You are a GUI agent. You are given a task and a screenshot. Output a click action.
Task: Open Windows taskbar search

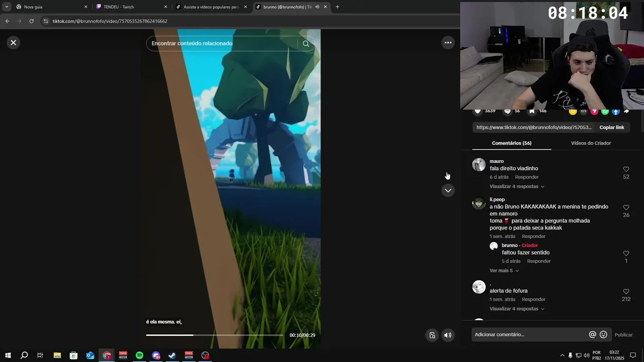tap(24, 355)
